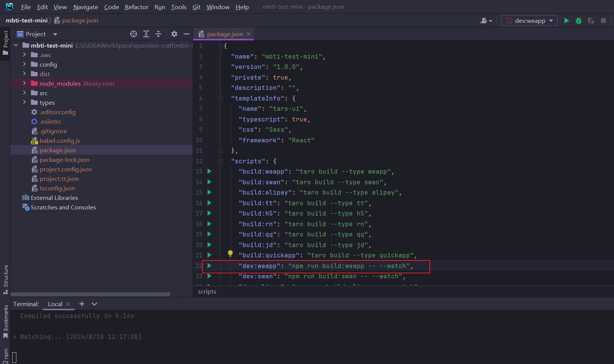614x364 pixels.
Task: Select babel.config.js in Project tree
Action: tap(60, 140)
